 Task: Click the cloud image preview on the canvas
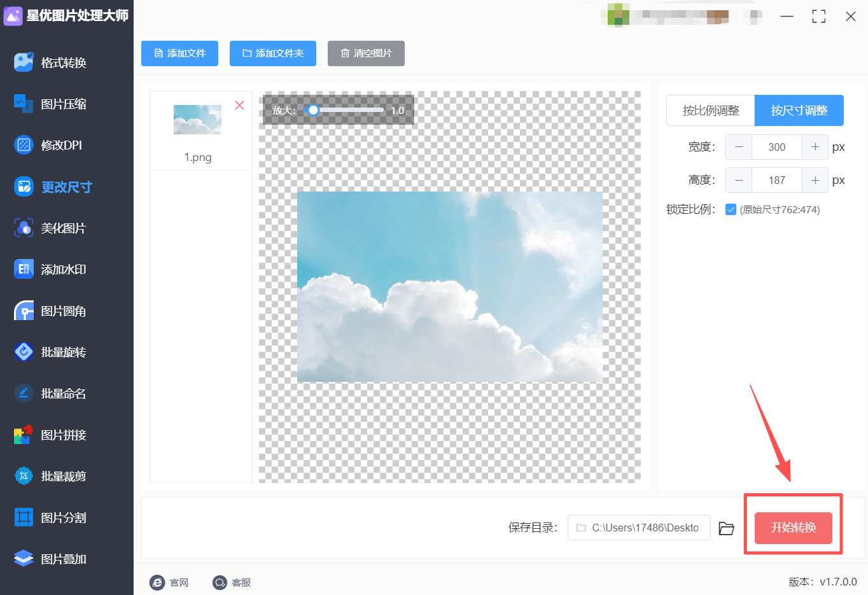tap(450, 287)
